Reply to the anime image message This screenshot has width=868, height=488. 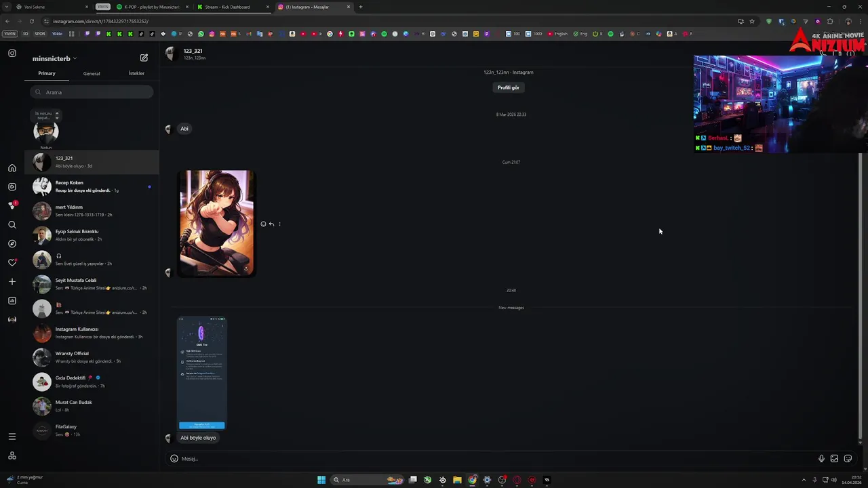point(271,224)
